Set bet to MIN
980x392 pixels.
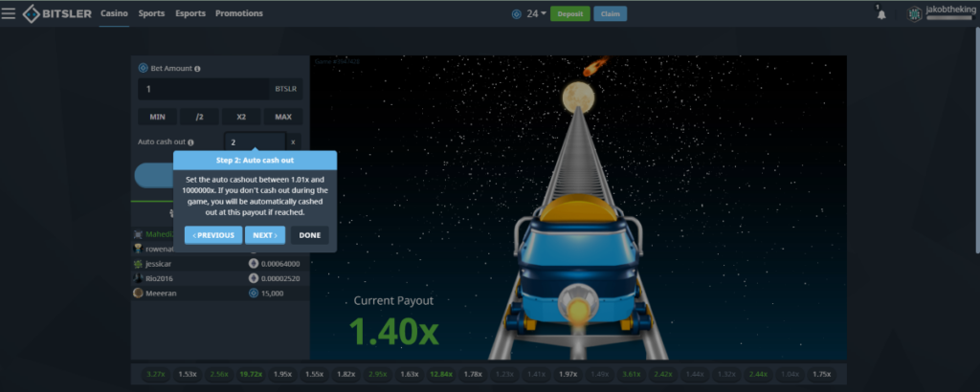point(158,117)
